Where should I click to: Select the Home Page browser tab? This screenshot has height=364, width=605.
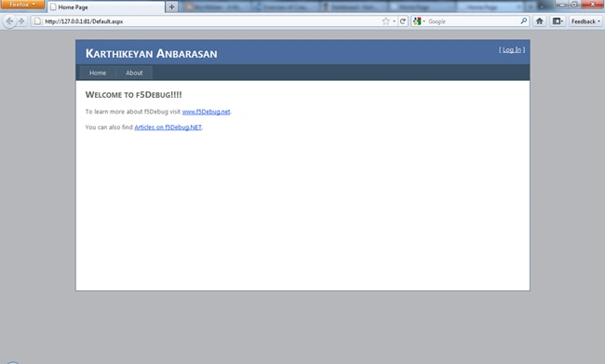coord(106,7)
